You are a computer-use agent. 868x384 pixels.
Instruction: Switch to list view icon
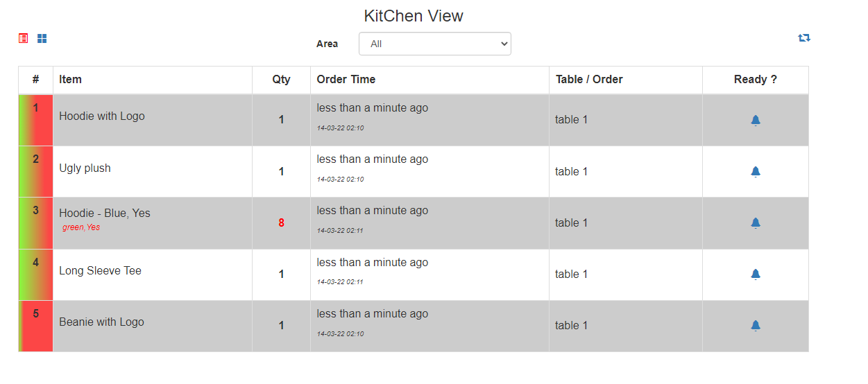pyautogui.click(x=24, y=38)
